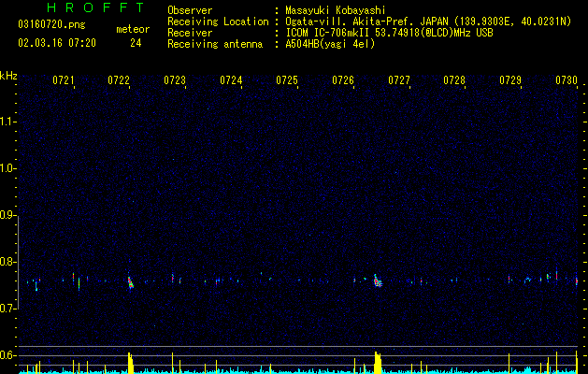Click the kHz axis unit label
Screen dimensions: 588x374
tap(8, 76)
